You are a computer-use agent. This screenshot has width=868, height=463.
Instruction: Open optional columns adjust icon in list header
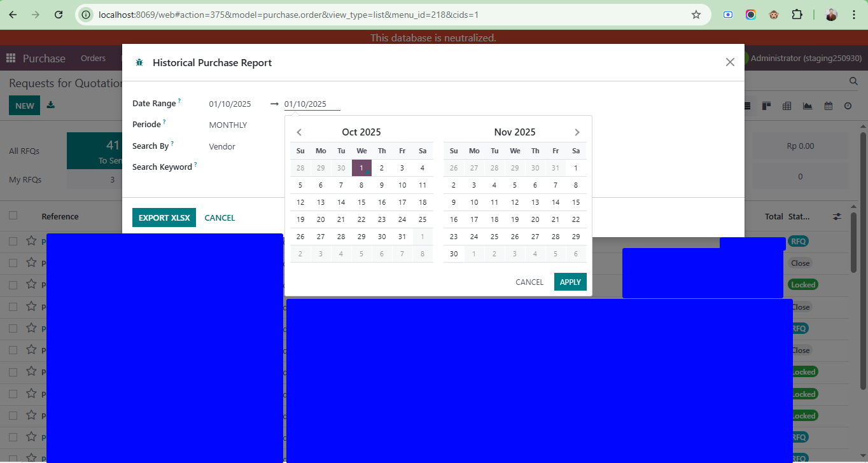click(x=837, y=217)
